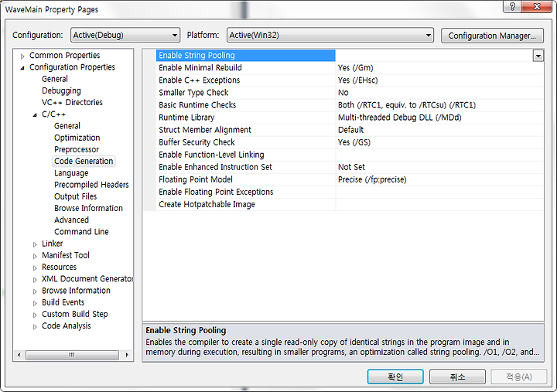Click the Yes (/EHsc) value cell
Image resolution: width=557 pixels, height=392 pixels.
pyautogui.click(x=439, y=80)
